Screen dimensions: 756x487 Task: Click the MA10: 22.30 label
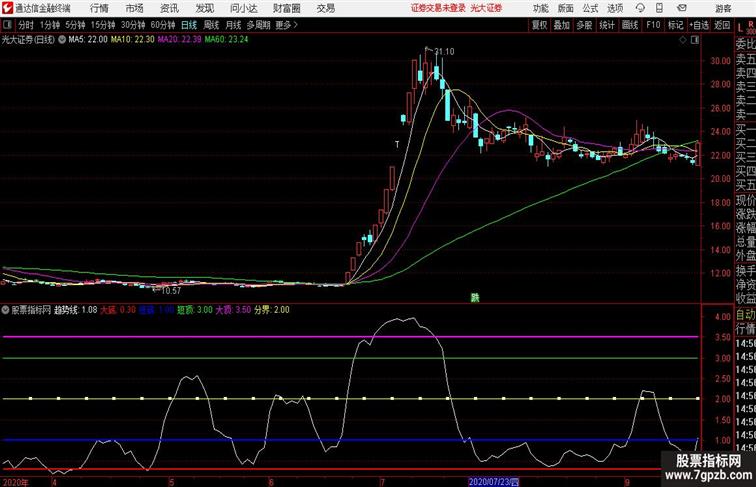click(x=133, y=40)
